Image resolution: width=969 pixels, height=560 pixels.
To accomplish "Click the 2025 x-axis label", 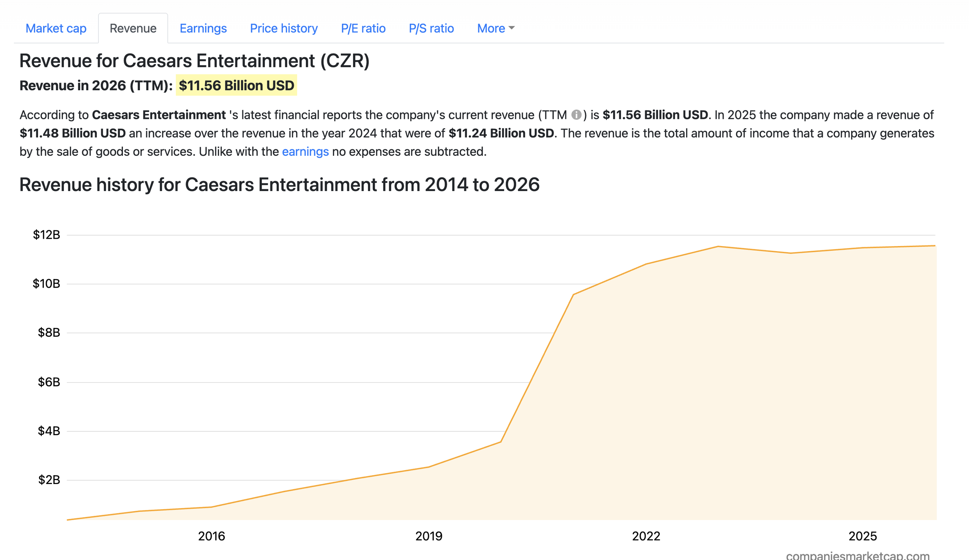I will click(x=863, y=536).
